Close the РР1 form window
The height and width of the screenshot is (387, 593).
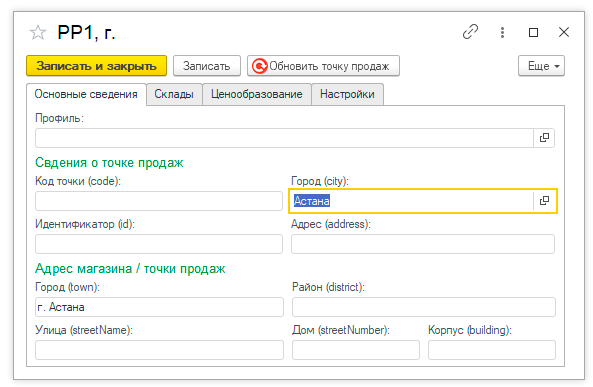(564, 32)
